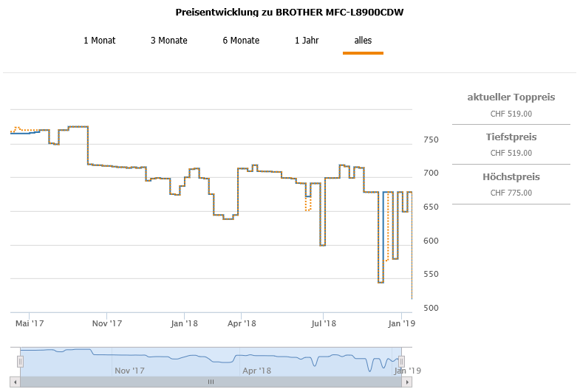Click the navigator's right range handle
The image size is (580, 392).
402,361
